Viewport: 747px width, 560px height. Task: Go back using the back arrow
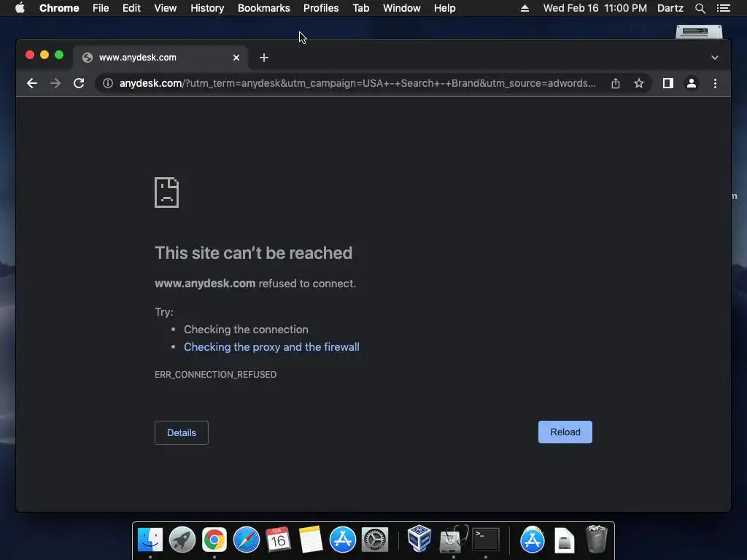click(32, 83)
